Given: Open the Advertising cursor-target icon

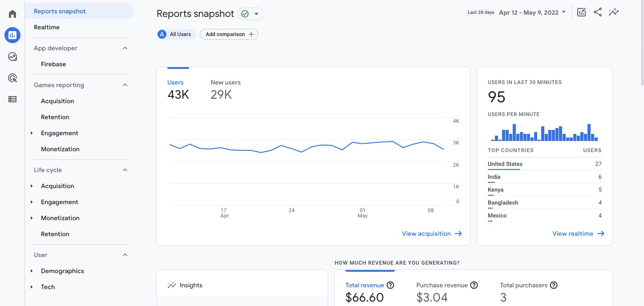Looking at the screenshot, I should pyautogui.click(x=12, y=78).
